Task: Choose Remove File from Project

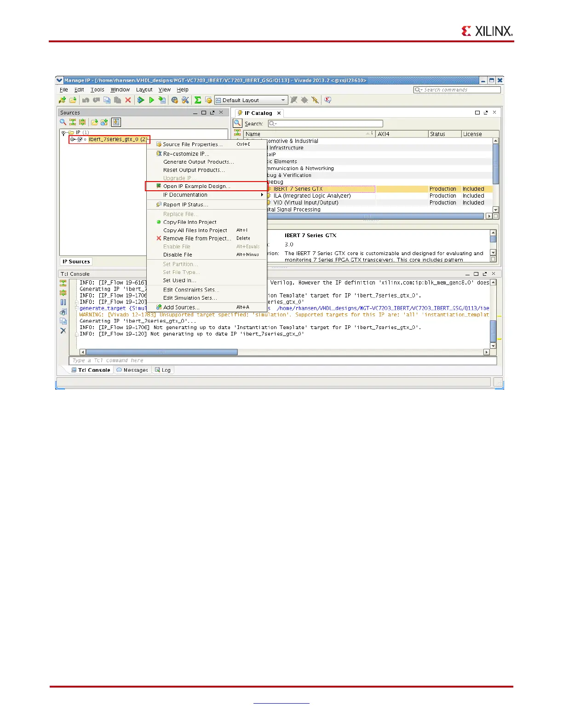Action: coord(207,239)
